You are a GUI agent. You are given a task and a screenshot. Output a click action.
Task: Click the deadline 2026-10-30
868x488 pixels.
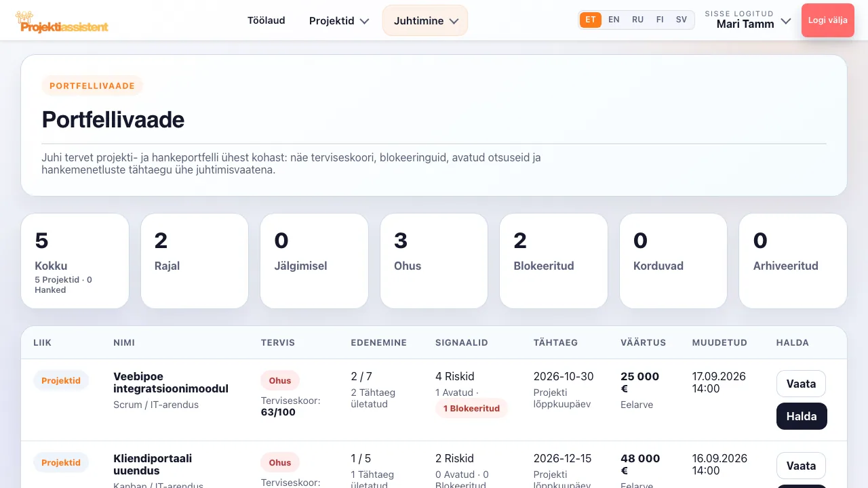pos(564,377)
